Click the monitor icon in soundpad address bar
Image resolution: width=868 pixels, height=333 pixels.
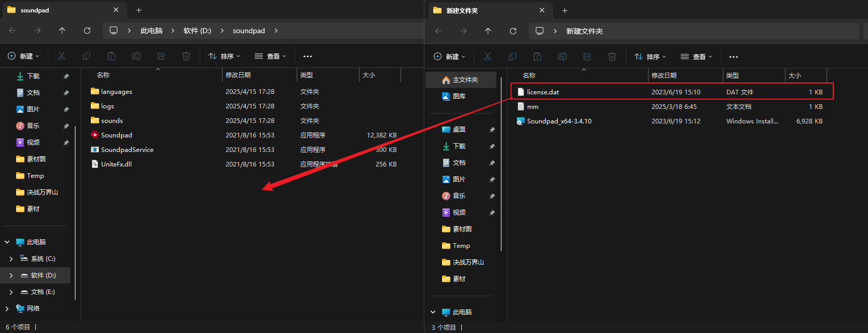(114, 31)
